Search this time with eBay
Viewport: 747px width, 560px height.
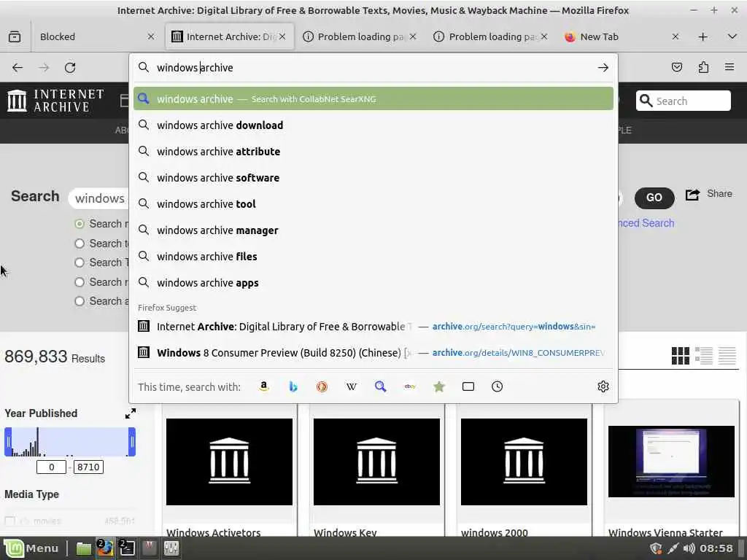pyautogui.click(x=410, y=386)
